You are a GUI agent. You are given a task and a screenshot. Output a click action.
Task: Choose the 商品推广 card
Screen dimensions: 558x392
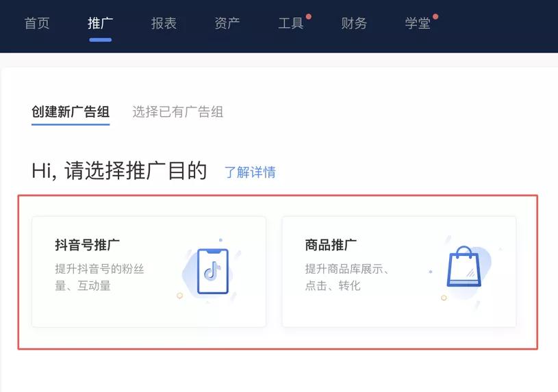click(399, 272)
